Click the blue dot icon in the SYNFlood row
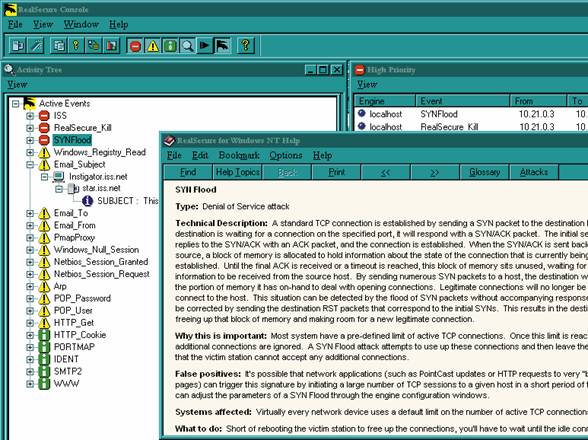Image resolution: width=588 pixels, height=440 pixels. [x=362, y=113]
